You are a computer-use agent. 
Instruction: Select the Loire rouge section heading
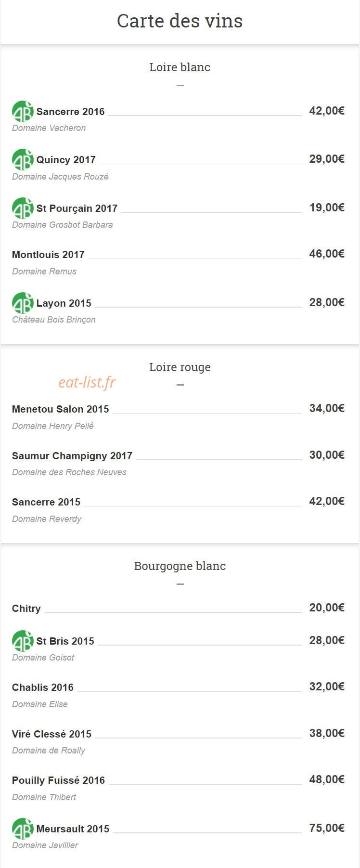pos(180,367)
